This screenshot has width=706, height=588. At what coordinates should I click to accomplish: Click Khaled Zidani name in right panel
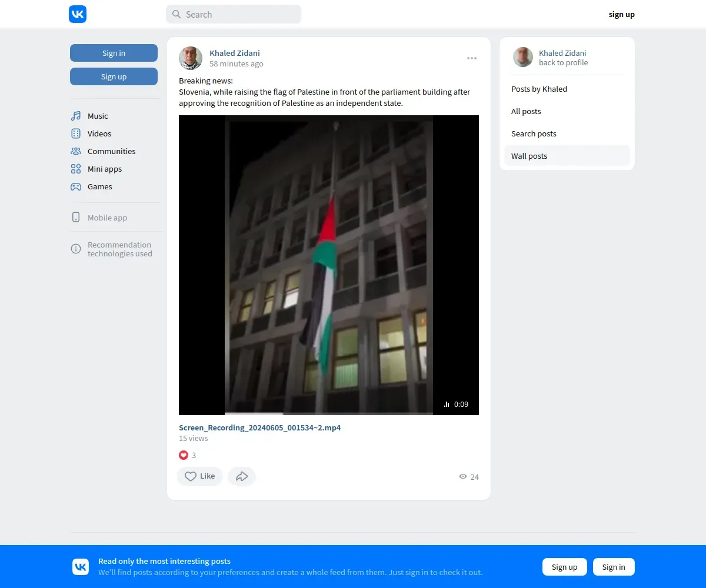pos(562,53)
